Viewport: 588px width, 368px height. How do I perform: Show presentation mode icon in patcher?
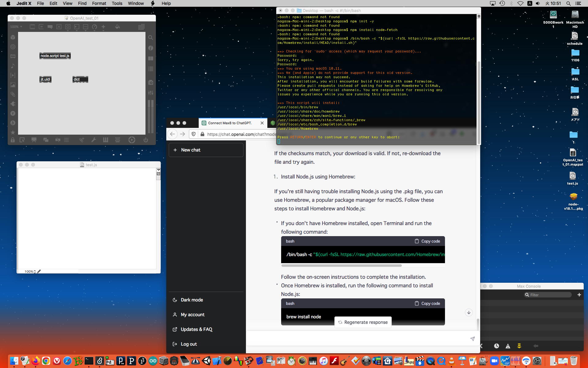point(34,140)
